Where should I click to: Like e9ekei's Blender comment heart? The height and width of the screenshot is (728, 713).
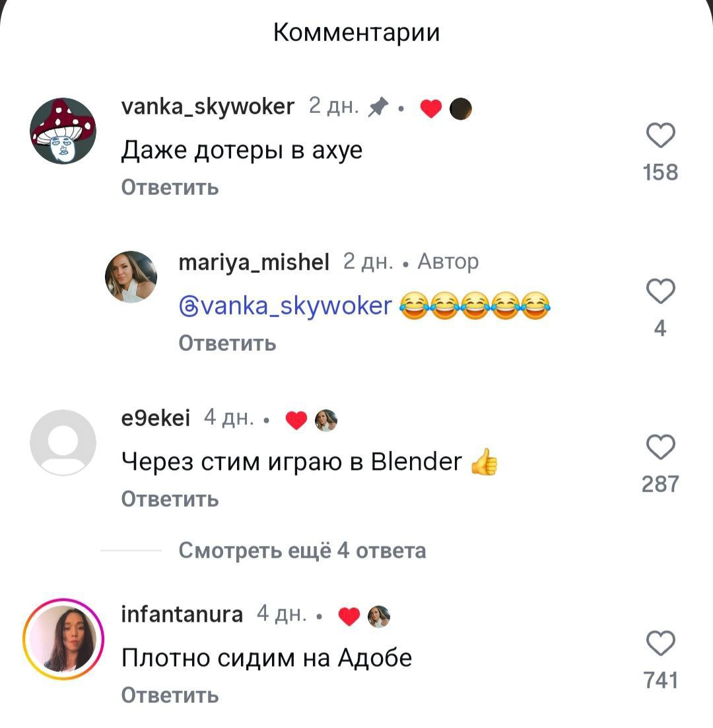pyautogui.click(x=661, y=447)
